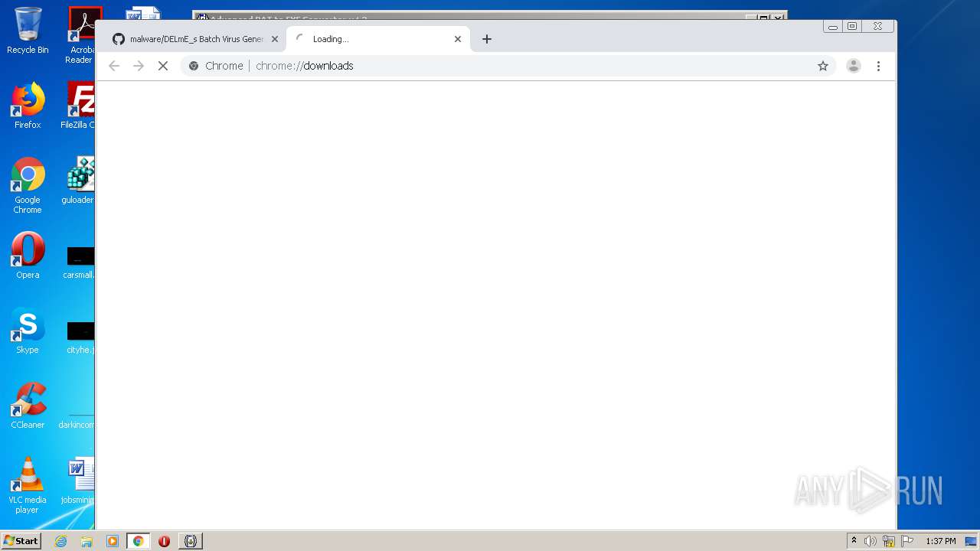This screenshot has width=980, height=551.
Task: Close the Loading... tab
Action: [x=458, y=39]
